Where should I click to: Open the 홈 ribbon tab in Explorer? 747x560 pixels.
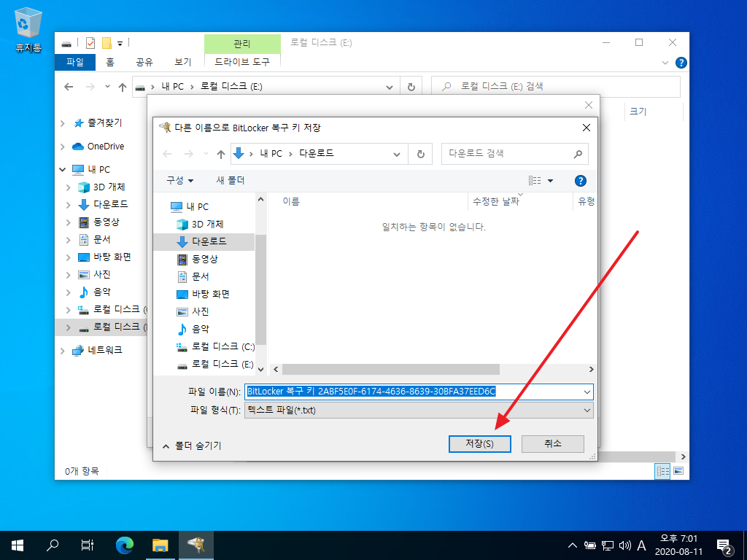click(110, 62)
